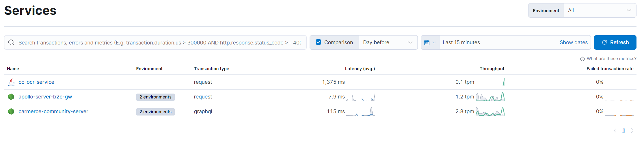This screenshot has height=149, width=644.
Task: Click the Refresh button
Action: click(615, 42)
